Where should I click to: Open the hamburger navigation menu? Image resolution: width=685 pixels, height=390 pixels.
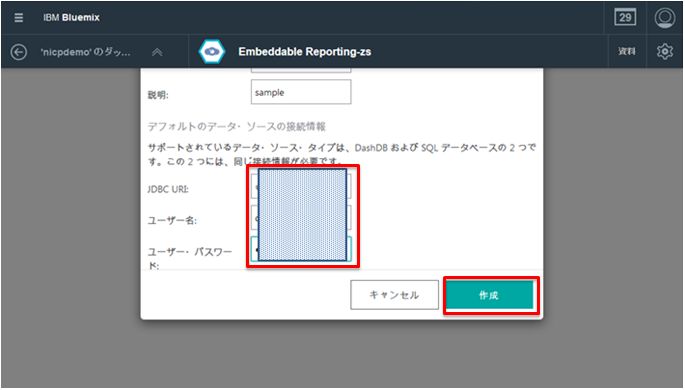pos(18,18)
